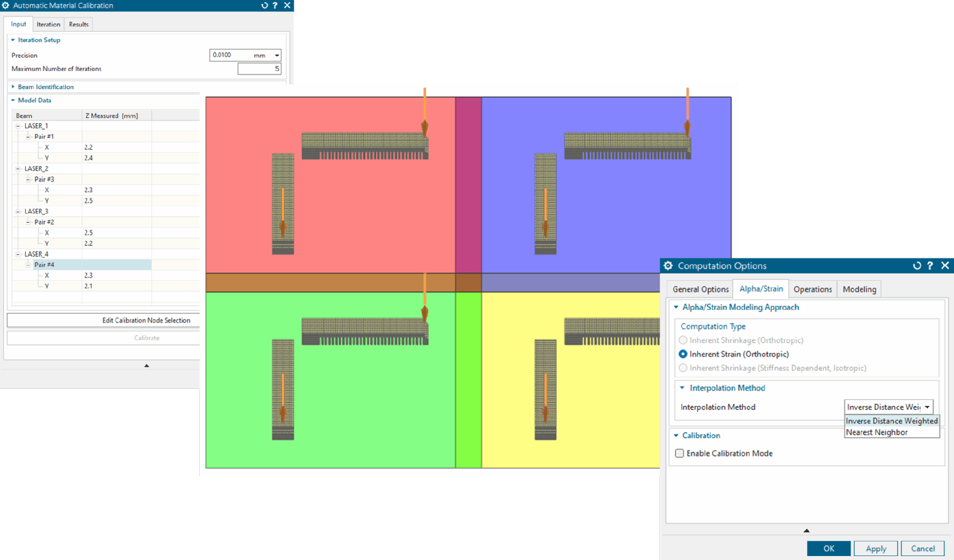Select Inherent Strain (Orthotropic) radio button
954x560 pixels.
[683, 354]
